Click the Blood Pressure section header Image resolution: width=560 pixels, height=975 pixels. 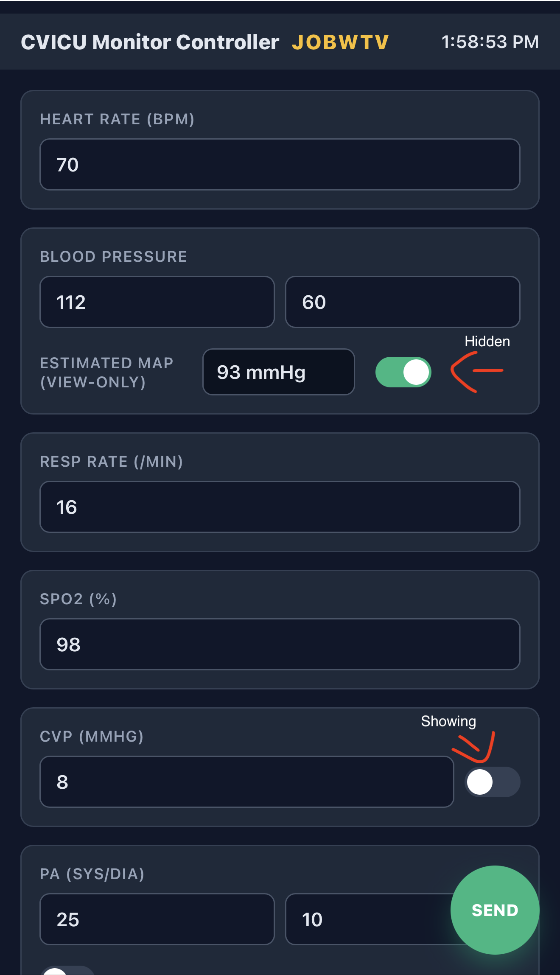[x=113, y=256]
